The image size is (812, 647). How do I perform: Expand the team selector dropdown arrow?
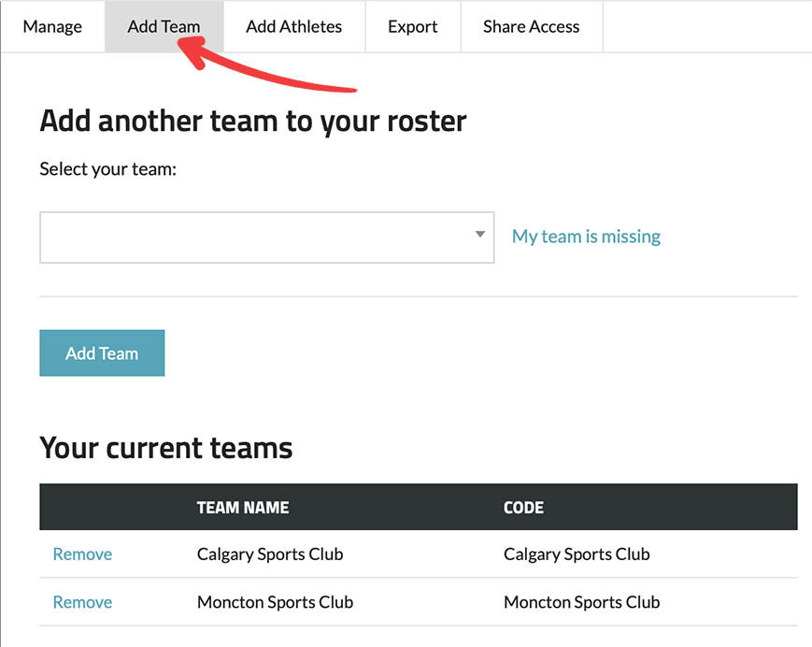(479, 235)
